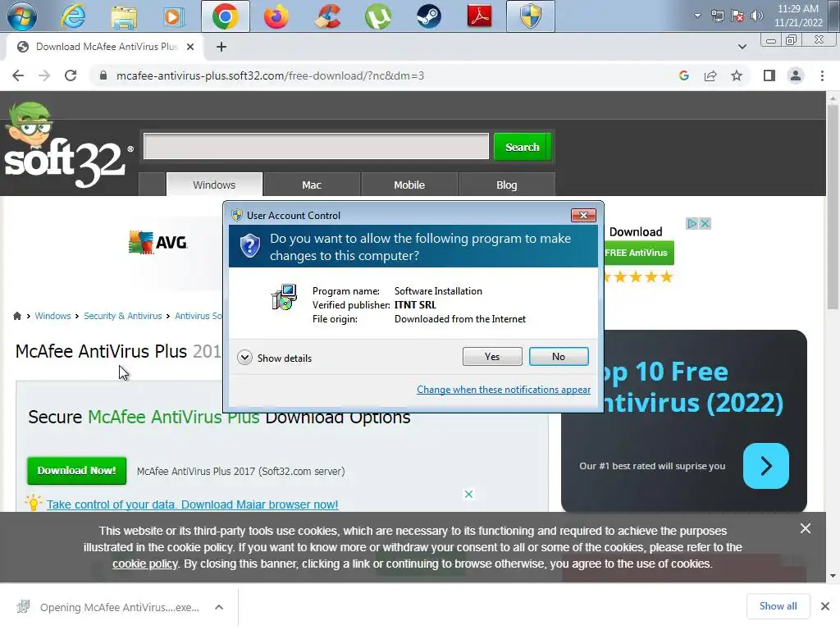Switch to the Mac tab
This screenshot has width=840, height=630.
click(312, 185)
